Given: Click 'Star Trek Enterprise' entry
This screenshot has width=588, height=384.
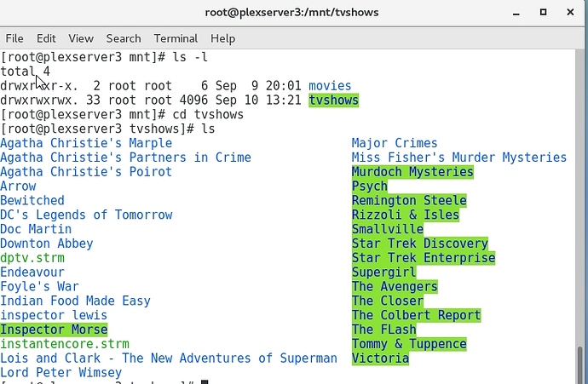Looking at the screenshot, I should pos(424,258).
